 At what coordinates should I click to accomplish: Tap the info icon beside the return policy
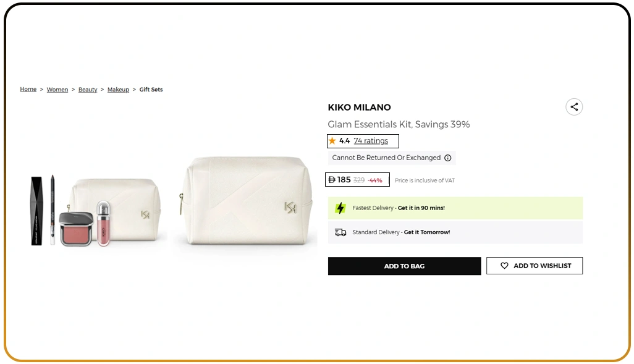(x=447, y=158)
